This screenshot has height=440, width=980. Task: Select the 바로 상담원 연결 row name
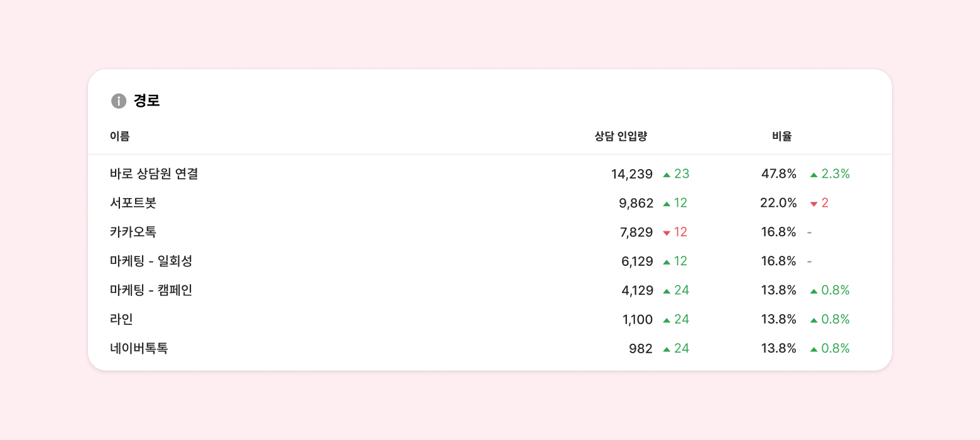(x=154, y=174)
